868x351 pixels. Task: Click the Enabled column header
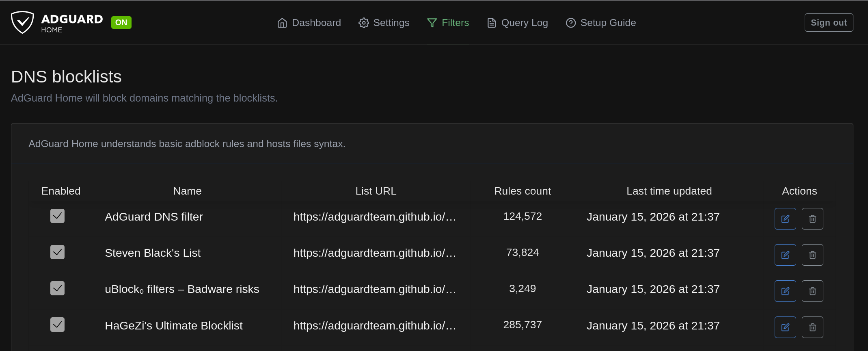coord(61,191)
